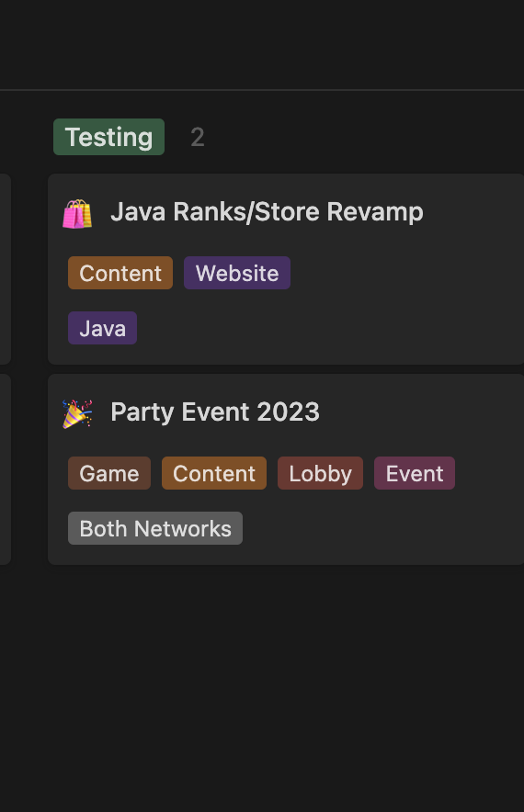Click the Game tag

(x=109, y=473)
